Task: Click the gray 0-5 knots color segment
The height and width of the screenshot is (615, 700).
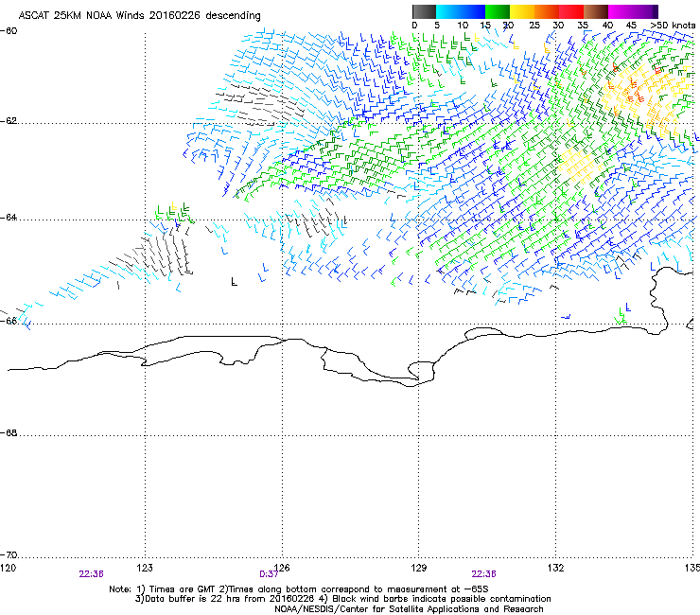Action: pos(424,11)
